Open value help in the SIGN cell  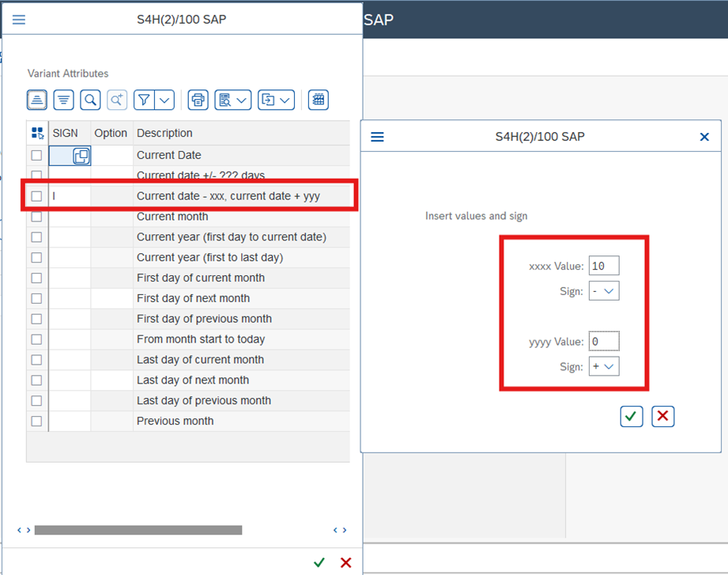[81, 156]
